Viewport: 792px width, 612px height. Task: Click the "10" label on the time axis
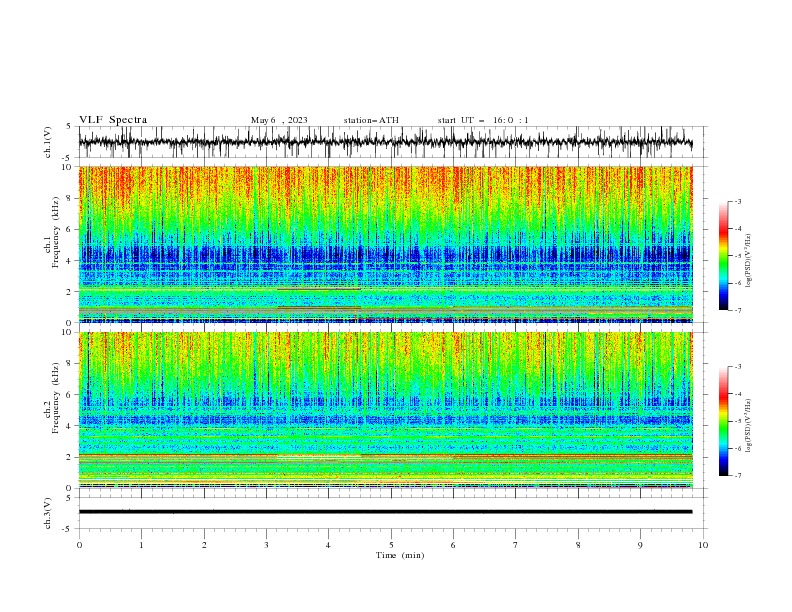tap(703, 545)
